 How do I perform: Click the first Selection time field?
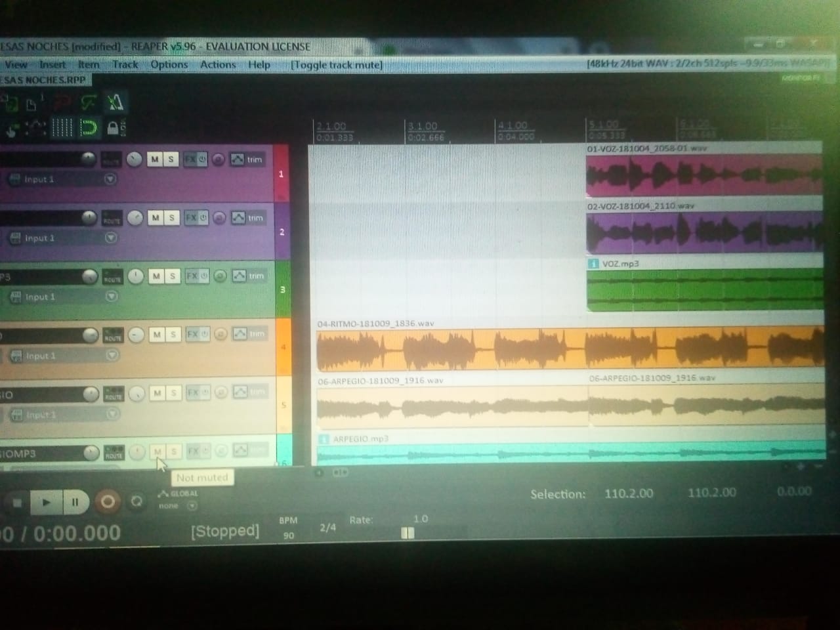pyautogui.click(x=629, y=493)
